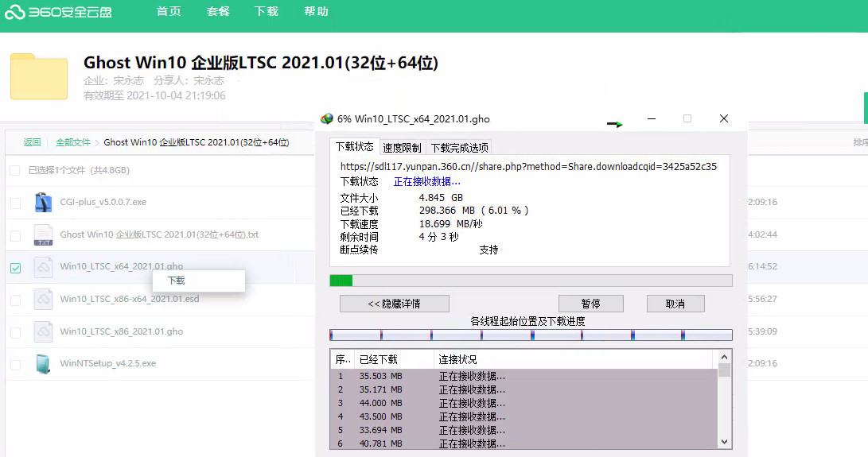
Task: Select thread row 5 with 33.694 MB
Action: coord(524,430)
